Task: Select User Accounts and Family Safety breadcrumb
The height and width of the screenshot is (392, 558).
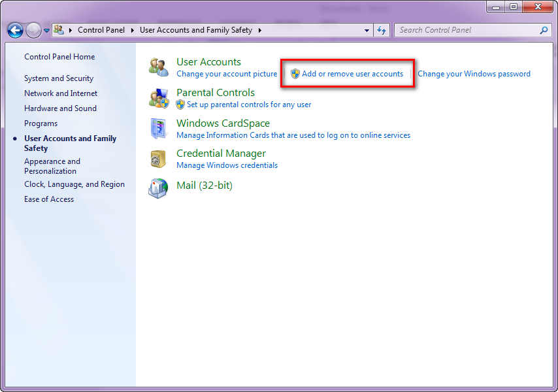Action: pos(196,30)
